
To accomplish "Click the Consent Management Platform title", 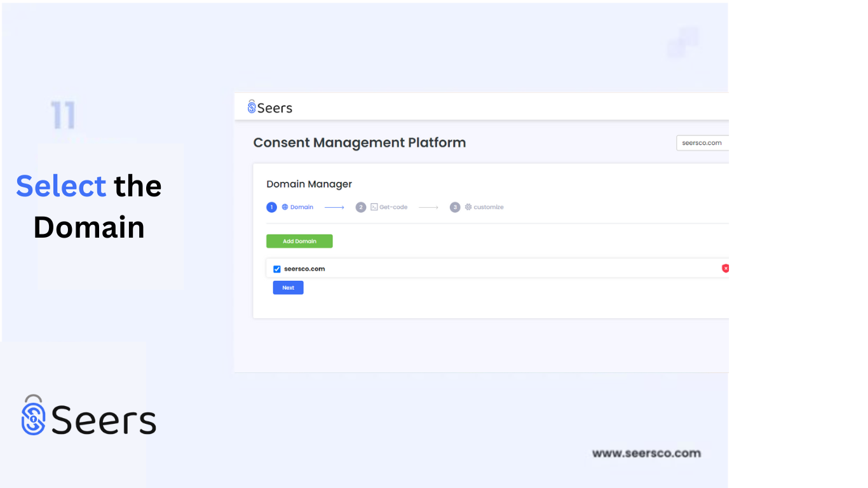I will 360,143.
